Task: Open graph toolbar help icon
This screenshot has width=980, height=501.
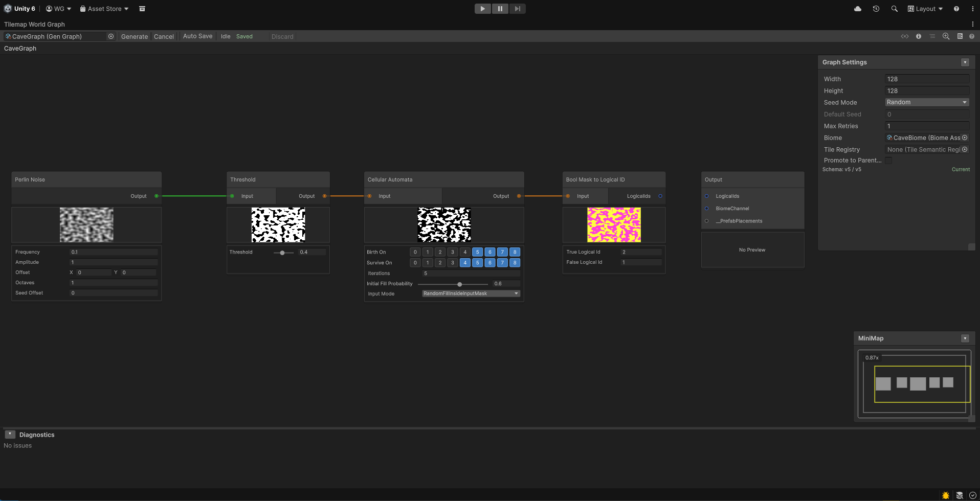Action: click(972, 36)
